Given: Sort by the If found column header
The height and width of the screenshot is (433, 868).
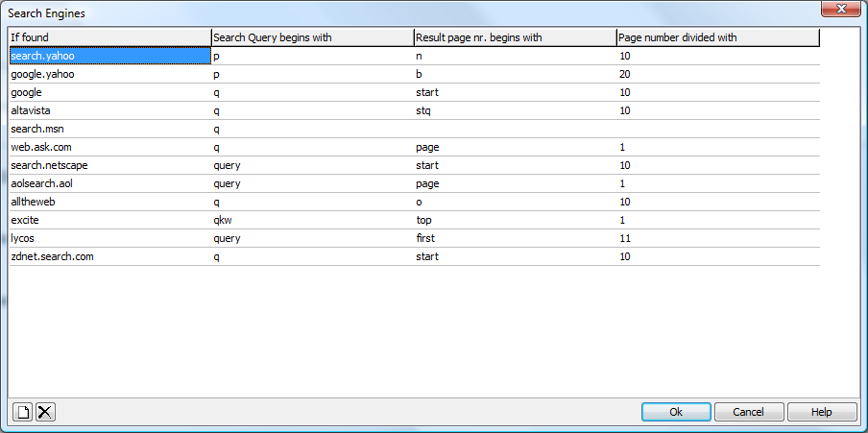Looking at the screenshot, I should (x=110, y=37).
